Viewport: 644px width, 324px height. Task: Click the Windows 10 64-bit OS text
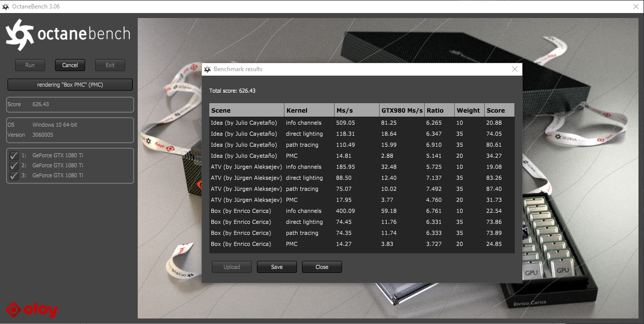pos(55,125)
